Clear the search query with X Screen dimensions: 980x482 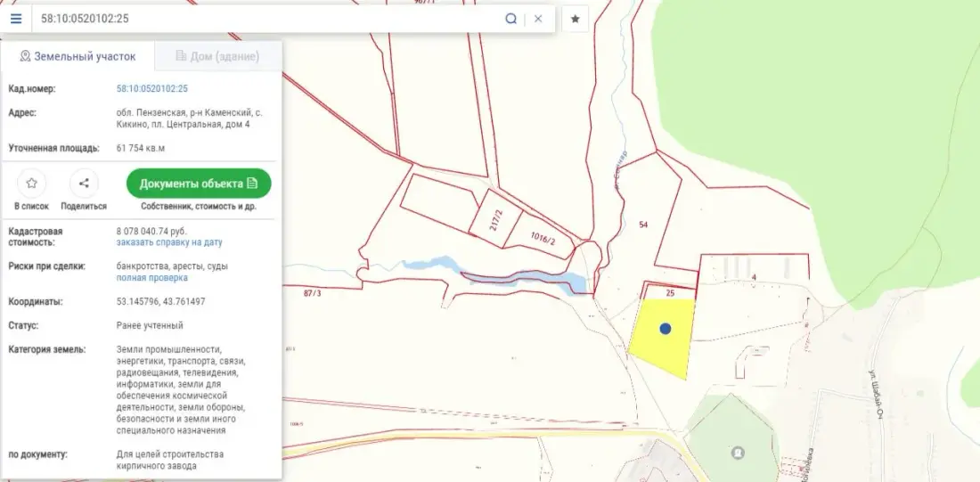(x=538, y=19)
